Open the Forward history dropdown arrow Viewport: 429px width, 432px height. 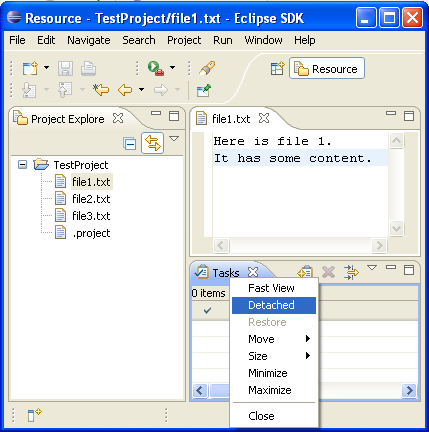(177, 90)
